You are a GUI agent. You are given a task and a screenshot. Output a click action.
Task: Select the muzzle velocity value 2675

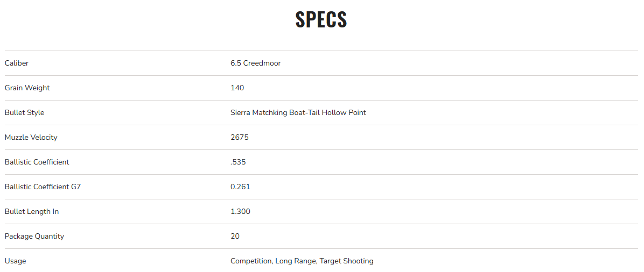tap(239, 138)
